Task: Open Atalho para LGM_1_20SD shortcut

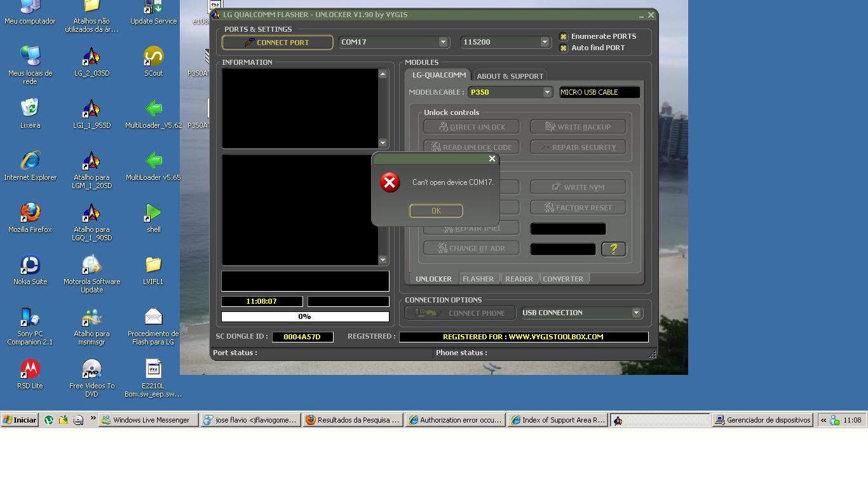Action: pyautogui.click(x=92, y=169)
